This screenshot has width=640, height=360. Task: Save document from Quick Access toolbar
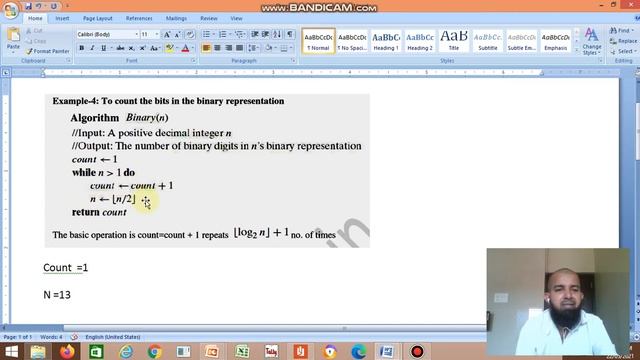(x=28, y=6)
